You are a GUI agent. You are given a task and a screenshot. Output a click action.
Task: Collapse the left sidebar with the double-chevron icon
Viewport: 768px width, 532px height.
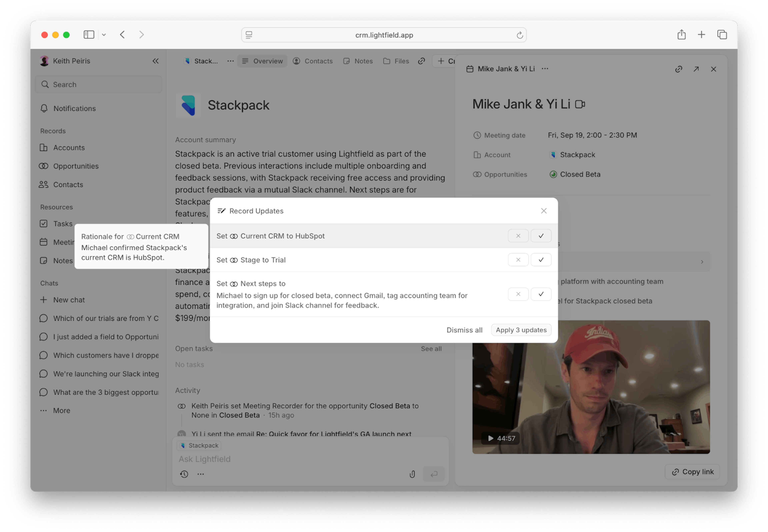tap(155, 61)
